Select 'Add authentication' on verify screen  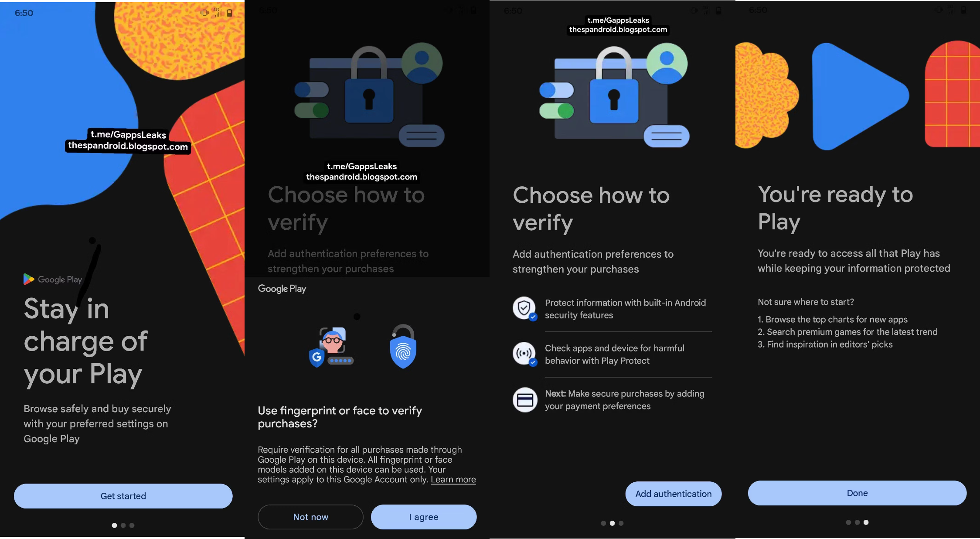tap(673, 493)
